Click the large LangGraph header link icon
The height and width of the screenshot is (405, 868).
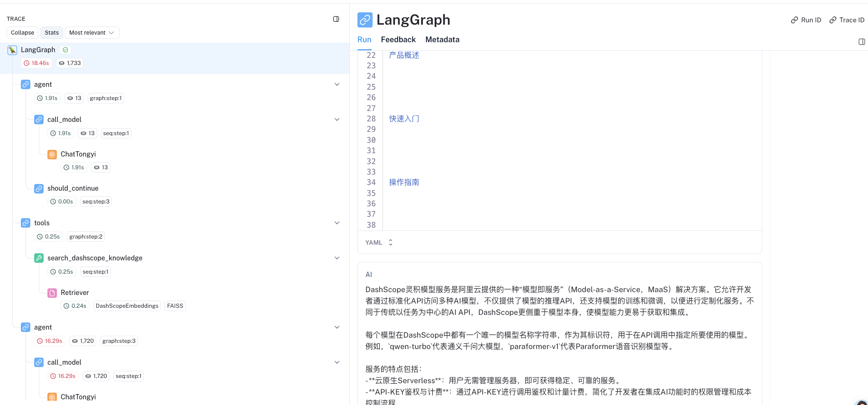click(x=365, y=20)
